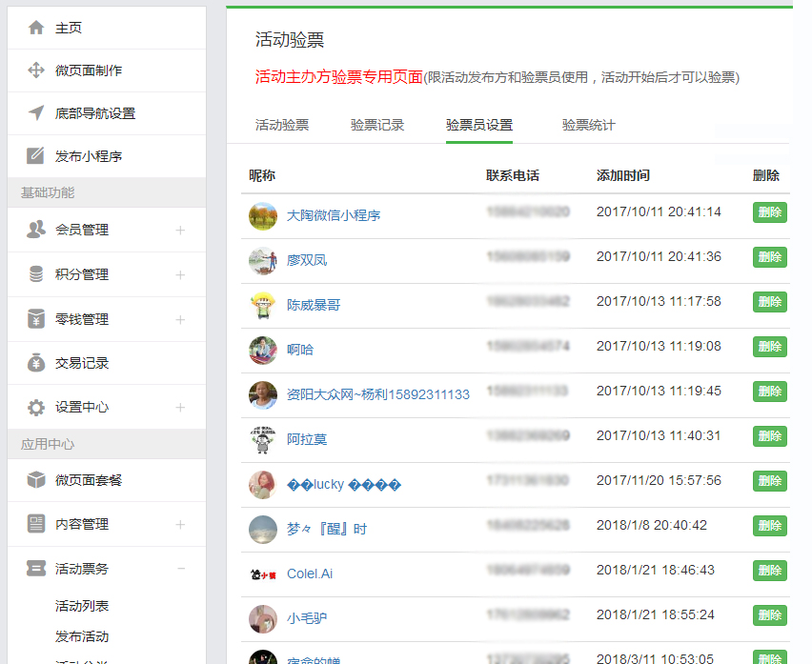Click the money bag icon for 交易记录
The height and width of the screenshot is (664, 812).
click(x=36, y=363)
